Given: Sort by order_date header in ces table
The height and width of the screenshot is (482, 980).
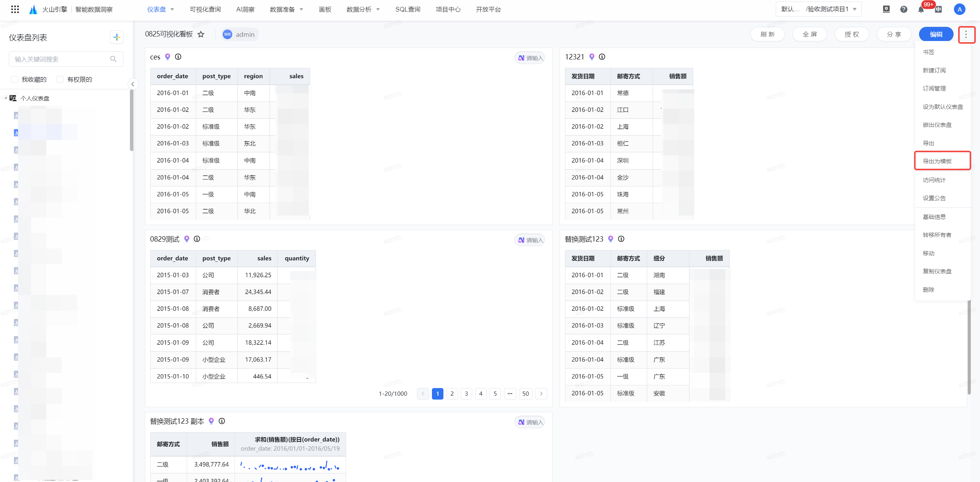Looking at the screenshot, I should 172,76.
